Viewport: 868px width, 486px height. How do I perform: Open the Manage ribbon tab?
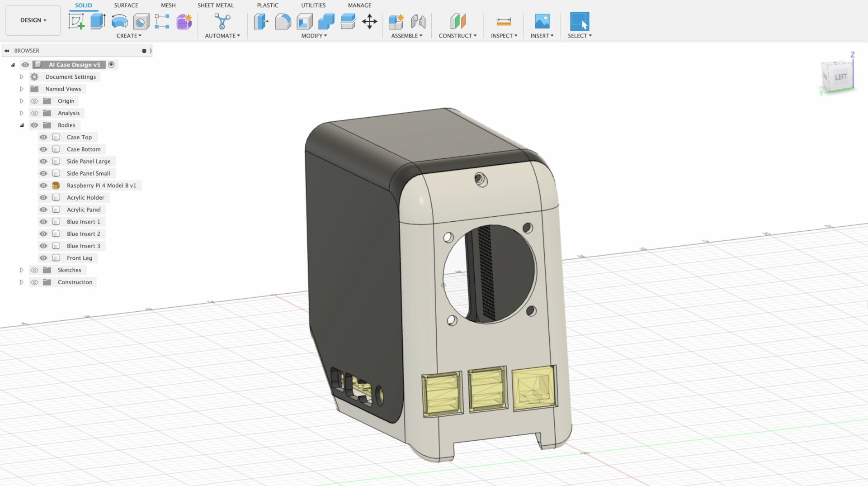point(359,5)
